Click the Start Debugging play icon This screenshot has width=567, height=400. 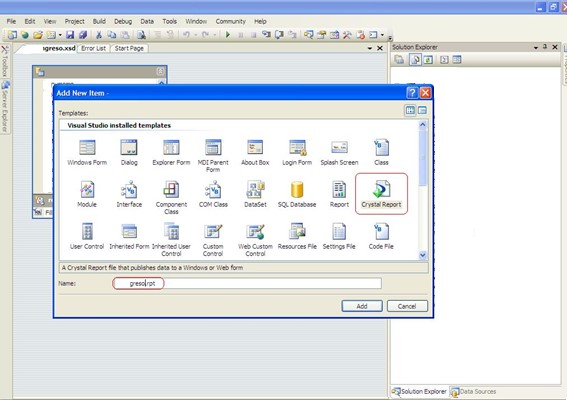point(227,35)
